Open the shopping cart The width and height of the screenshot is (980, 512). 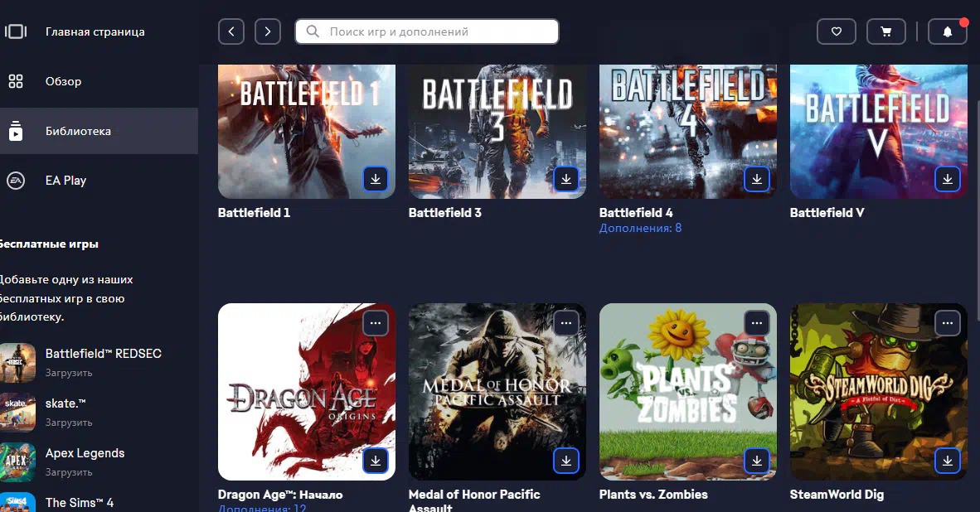coord(886,31)
